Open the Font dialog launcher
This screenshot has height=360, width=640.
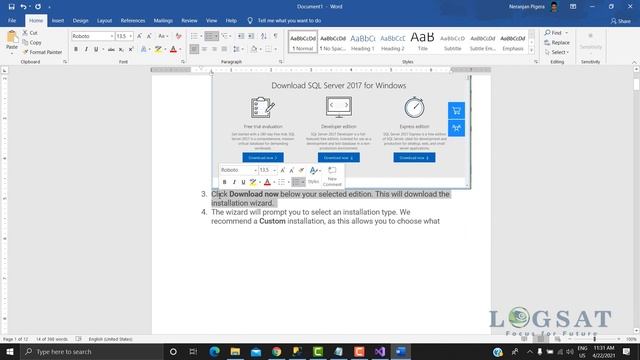(x=183, y=62)
